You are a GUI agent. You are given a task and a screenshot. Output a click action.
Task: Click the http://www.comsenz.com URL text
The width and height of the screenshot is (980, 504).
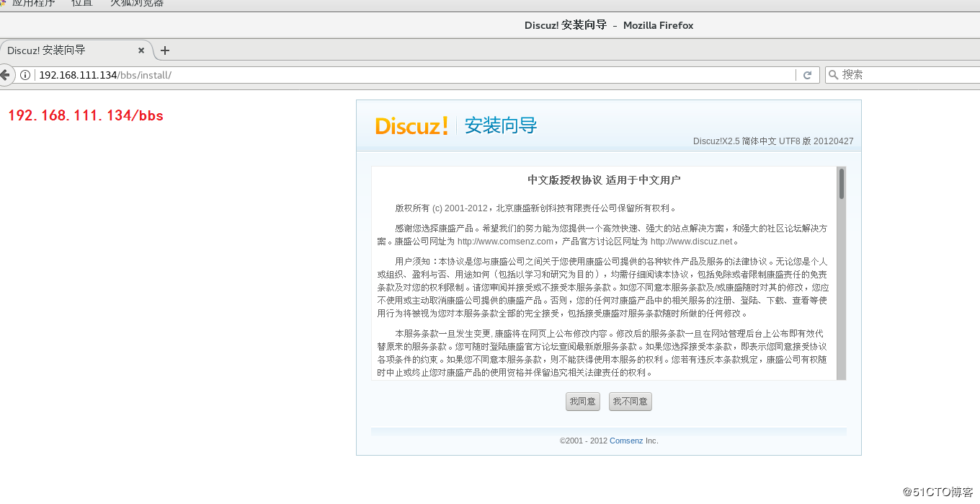pyautogui.click(x=505, y=242)
